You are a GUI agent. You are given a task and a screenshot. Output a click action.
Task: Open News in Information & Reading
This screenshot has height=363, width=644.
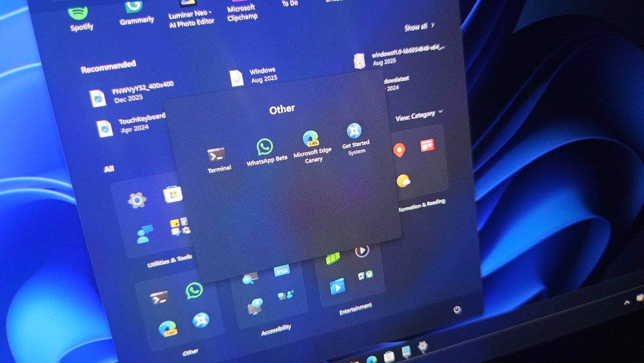[427, 145]
